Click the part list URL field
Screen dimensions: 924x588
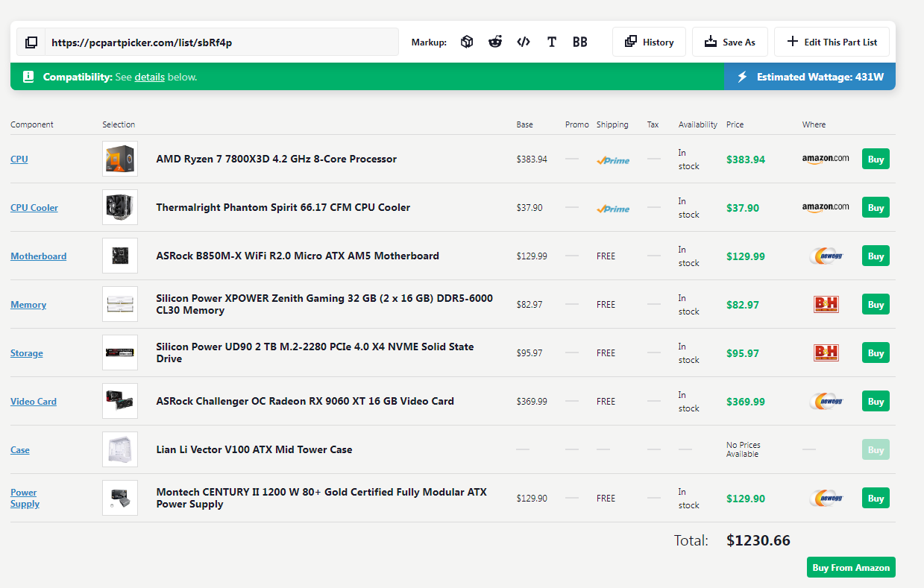221,42
